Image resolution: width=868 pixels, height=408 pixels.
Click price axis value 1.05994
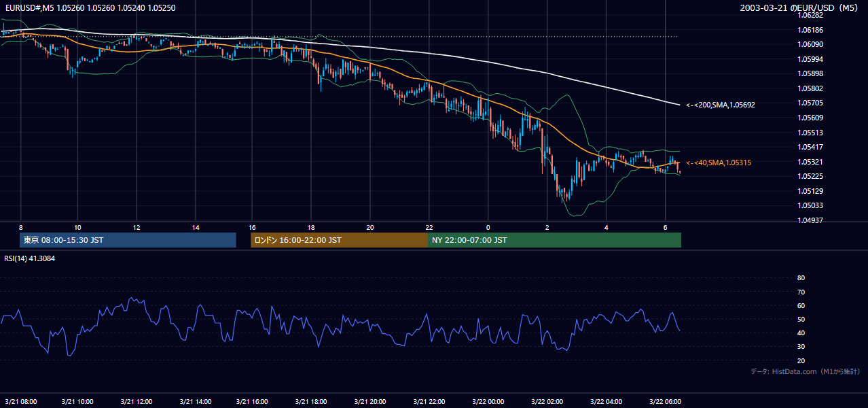point(810,59)
